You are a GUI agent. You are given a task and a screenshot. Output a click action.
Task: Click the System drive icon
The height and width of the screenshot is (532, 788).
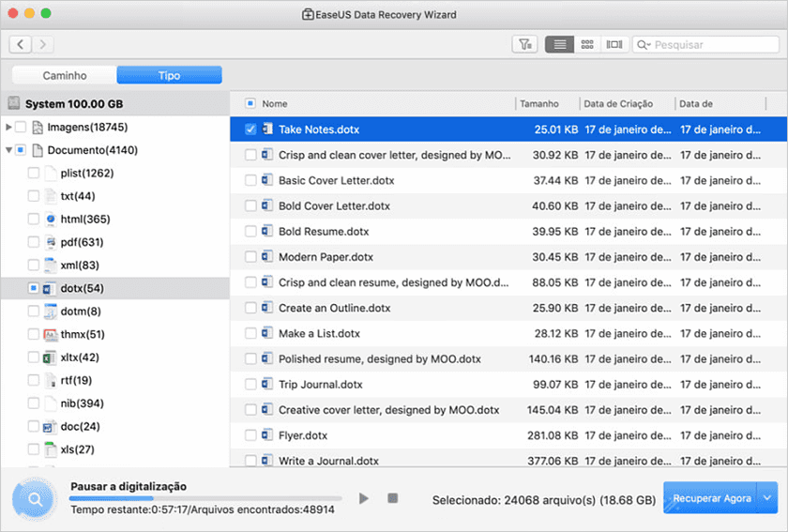point(13,103)
